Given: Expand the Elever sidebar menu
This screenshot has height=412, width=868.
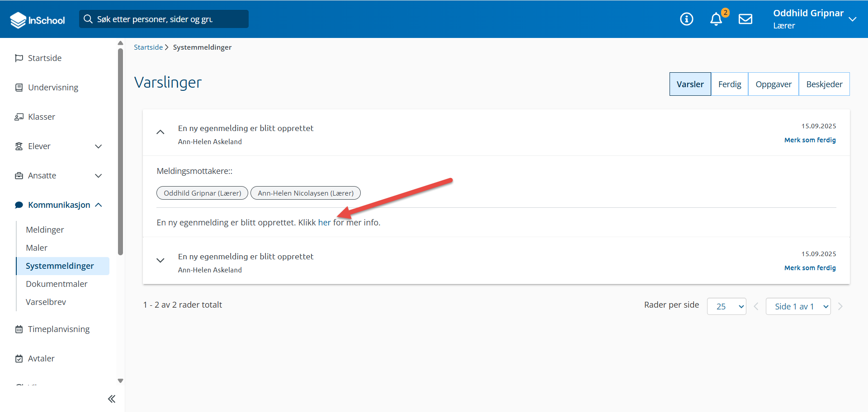Looking at the screenshot, I should 98,146.
